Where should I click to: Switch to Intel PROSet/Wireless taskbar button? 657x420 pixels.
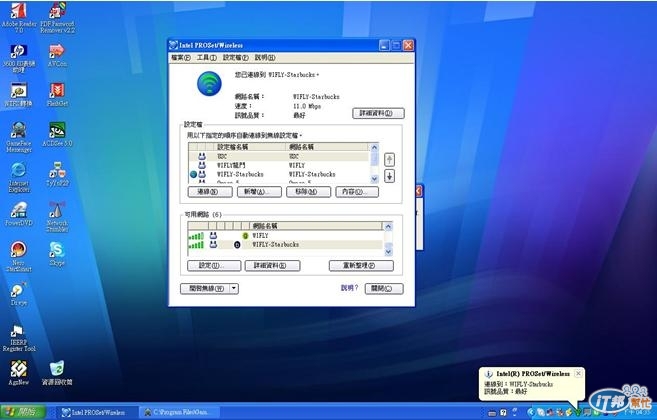[96, 412]
